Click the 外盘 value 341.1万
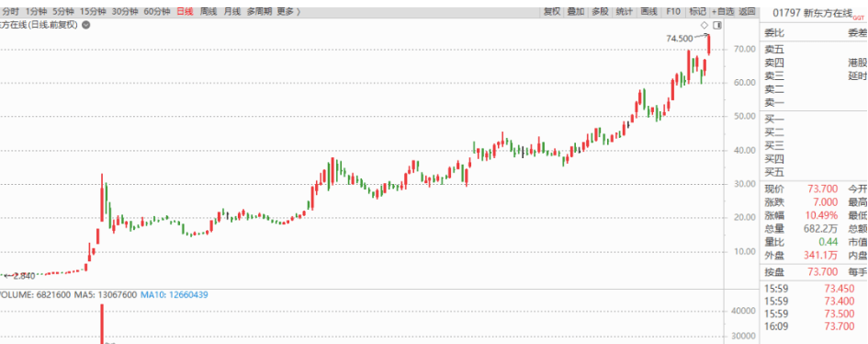 point(820,256)
